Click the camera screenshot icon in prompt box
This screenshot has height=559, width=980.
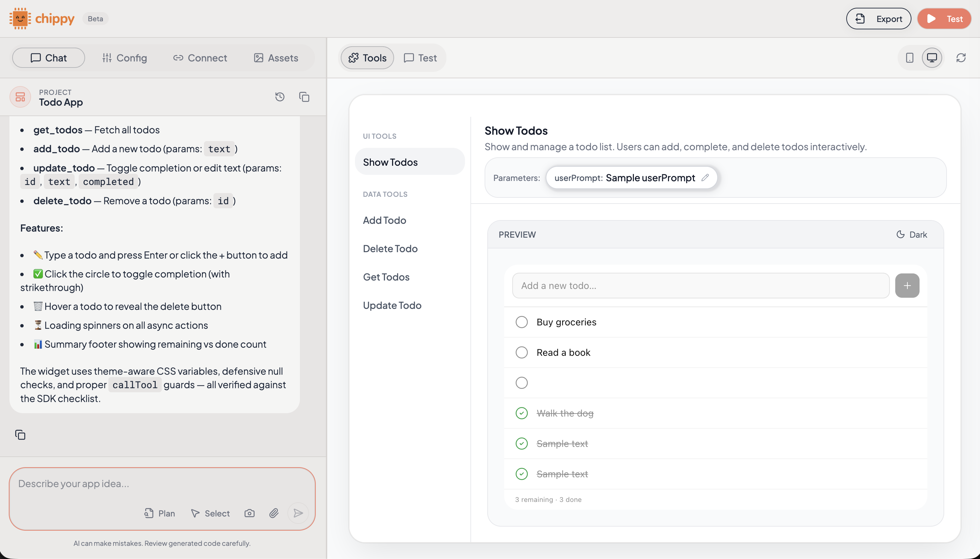(250, 513)
